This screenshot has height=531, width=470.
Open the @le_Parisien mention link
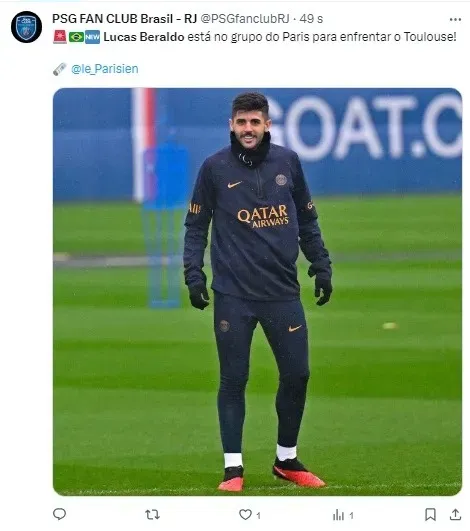[105, 69]
